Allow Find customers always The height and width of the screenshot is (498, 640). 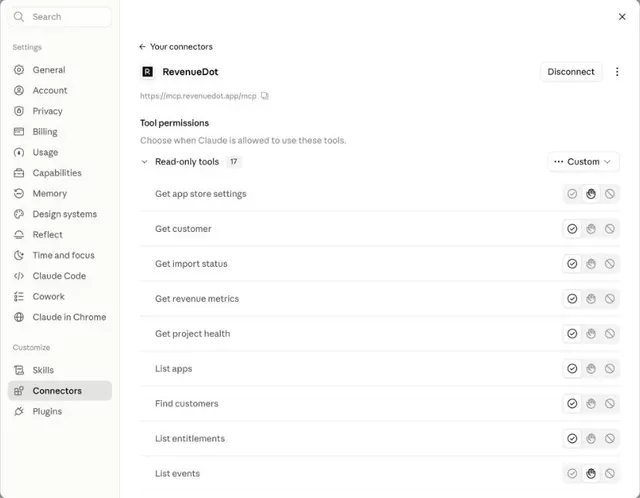point(572,404)
